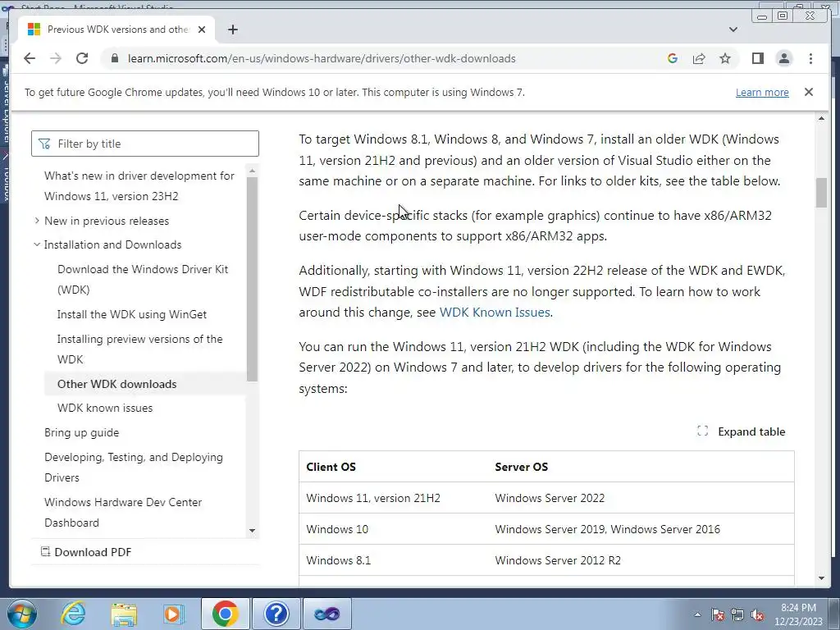Open a new tab
Viewport: 840px width, 630px height.
pyautogui.click(x=232, y=30)
